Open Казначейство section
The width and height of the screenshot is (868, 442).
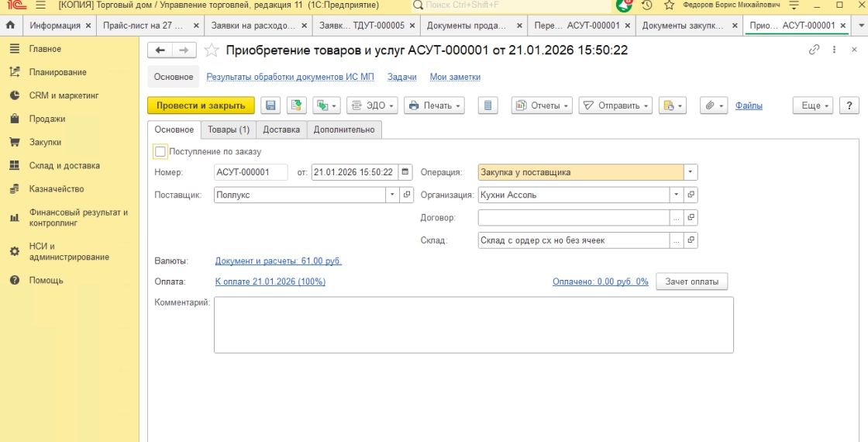click(57, 188)
